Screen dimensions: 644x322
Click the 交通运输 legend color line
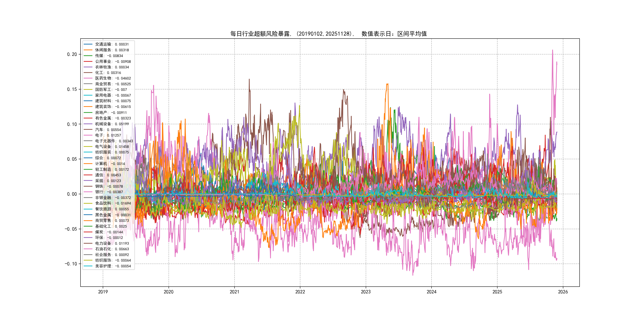click(x=88, y=44)
